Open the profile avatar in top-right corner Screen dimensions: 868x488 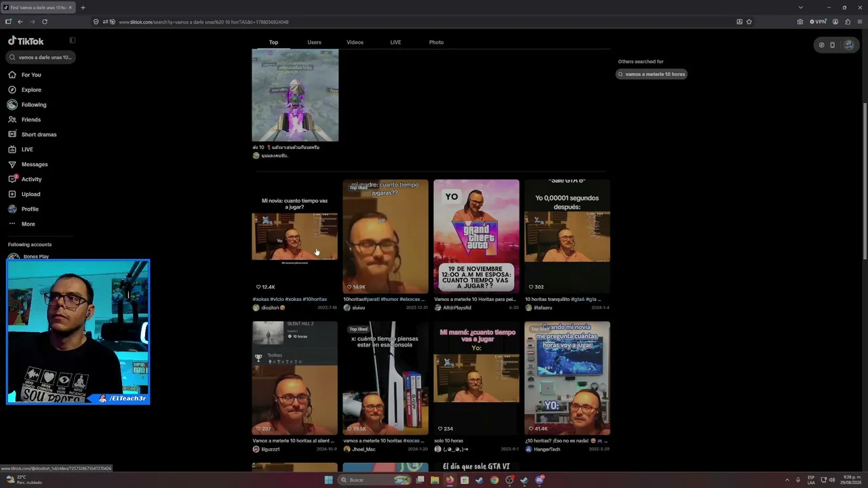[848, 45]
